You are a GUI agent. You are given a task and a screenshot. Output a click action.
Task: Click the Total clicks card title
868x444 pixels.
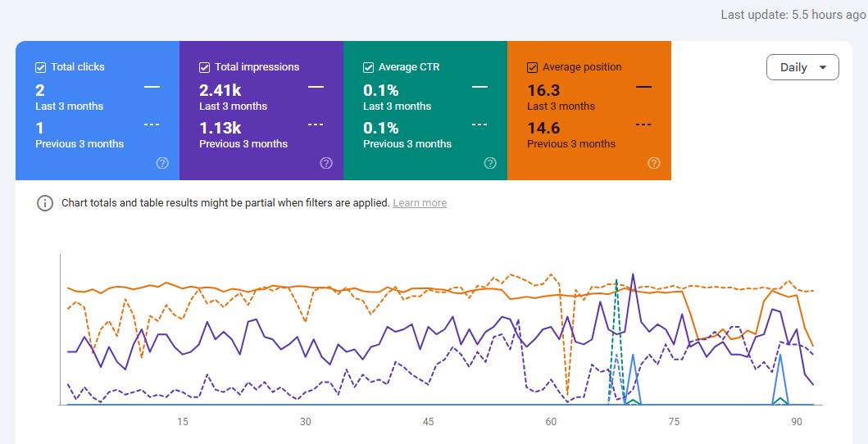click(78, 67)
